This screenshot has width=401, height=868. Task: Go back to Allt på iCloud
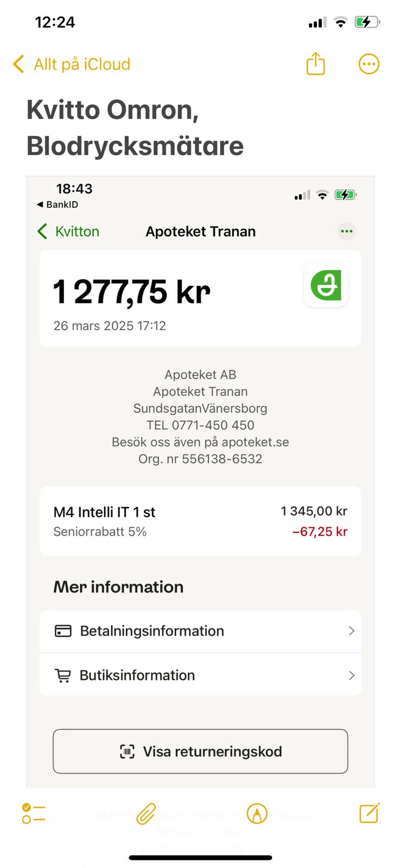pyautogui.click(x=72, y=64)
